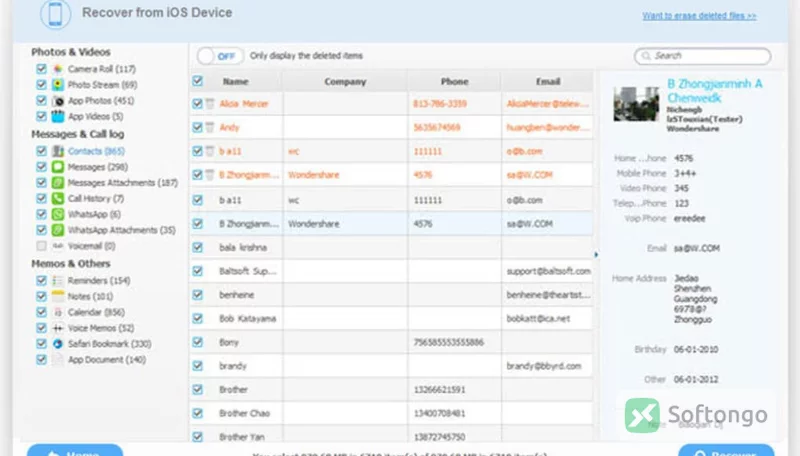Click the Notes icon
This screenshot has width=800, height=456.
coord(58,296)
